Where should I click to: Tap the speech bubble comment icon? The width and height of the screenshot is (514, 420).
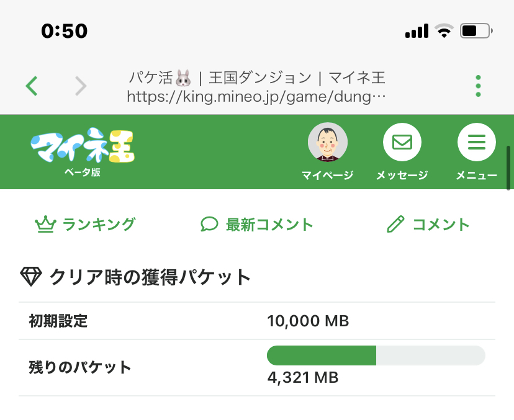209,225
